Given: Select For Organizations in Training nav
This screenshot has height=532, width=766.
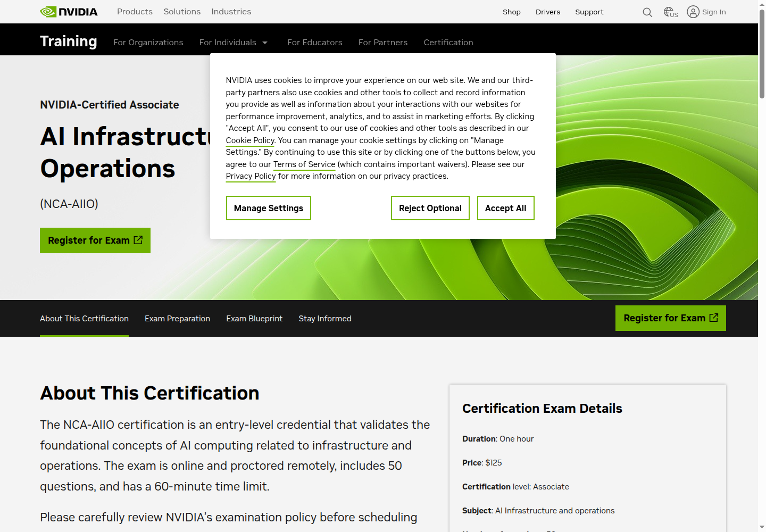Looking at the screenshot, I should point(148,43).
